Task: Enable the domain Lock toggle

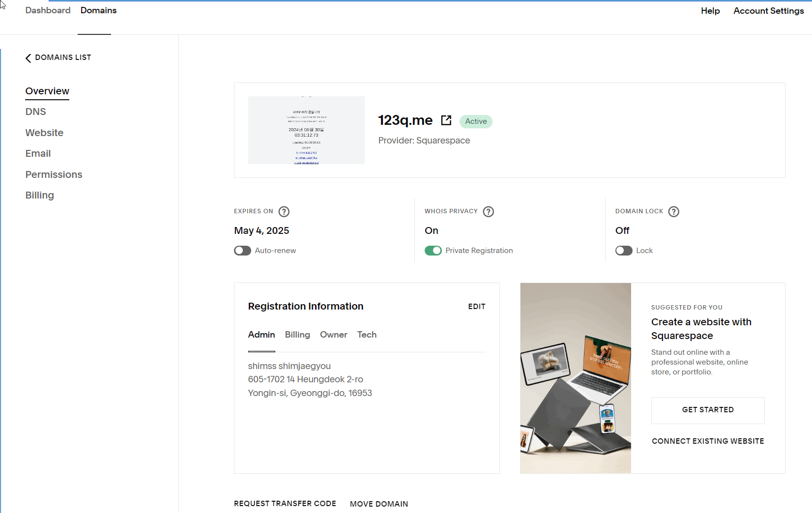Action: click(624, 251)
